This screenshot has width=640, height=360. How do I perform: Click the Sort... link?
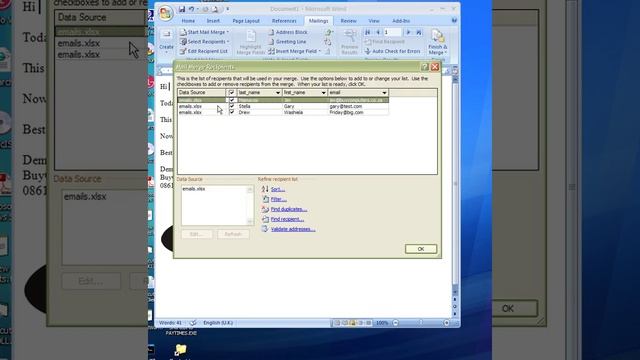[278, 189]
